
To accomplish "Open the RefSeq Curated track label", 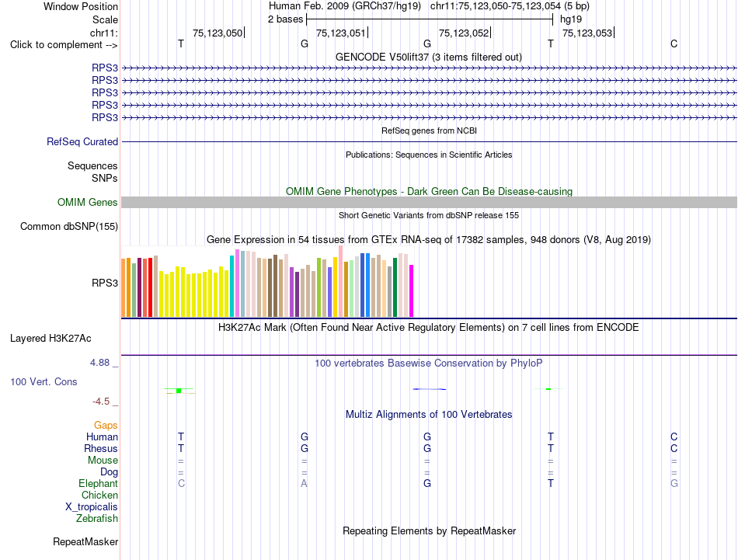I will (82, 141).
